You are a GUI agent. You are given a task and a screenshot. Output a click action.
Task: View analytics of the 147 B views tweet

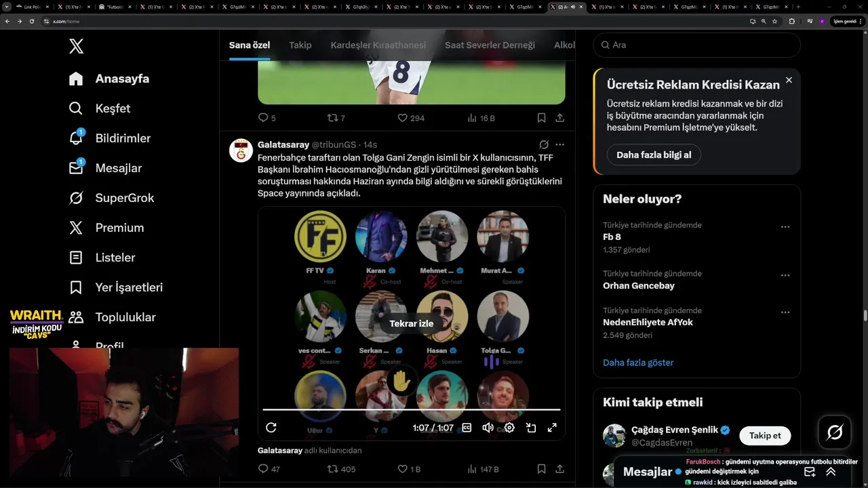pyautogui.click(x=483, y=469)
